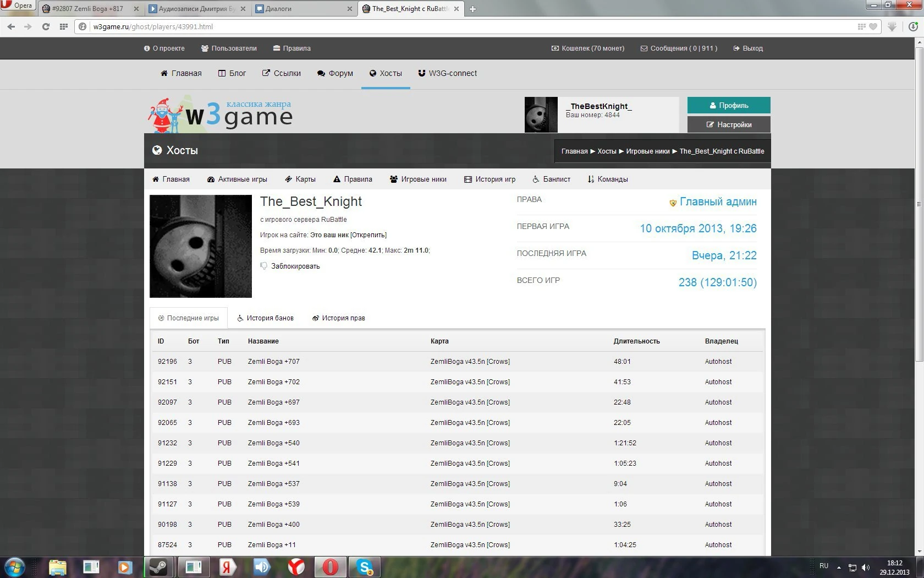Click the volume speaker tray icon
Screen dimensions: 924x578
(x=866, y=568)
